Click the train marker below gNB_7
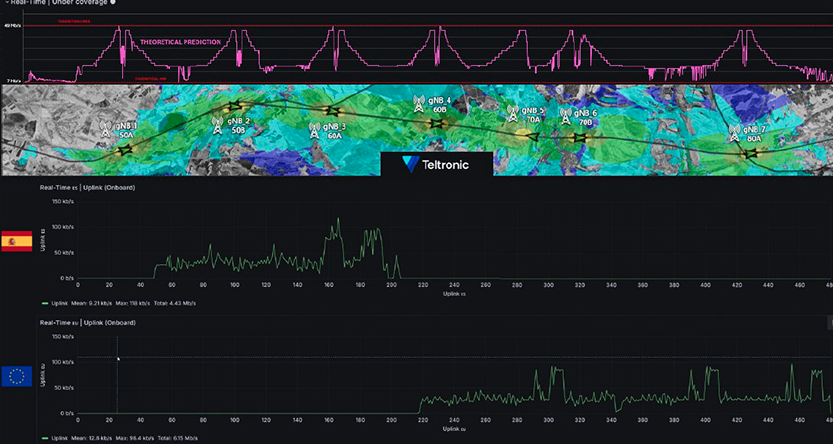This screenshot has height=444, width=833. click(750, 153)
